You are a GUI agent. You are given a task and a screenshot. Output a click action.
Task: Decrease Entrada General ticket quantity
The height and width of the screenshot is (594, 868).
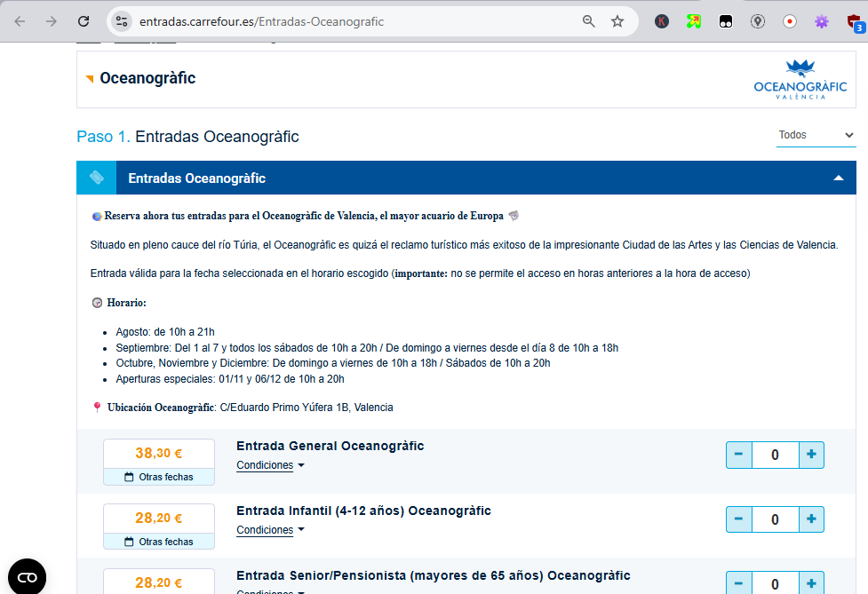(x=739, y=455)
